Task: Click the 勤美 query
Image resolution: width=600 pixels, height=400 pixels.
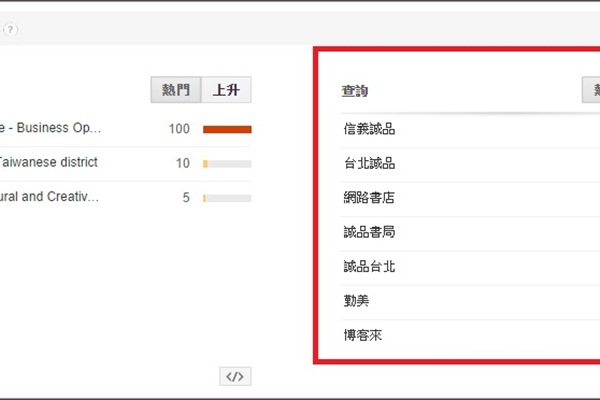Action: pos(357,300)
